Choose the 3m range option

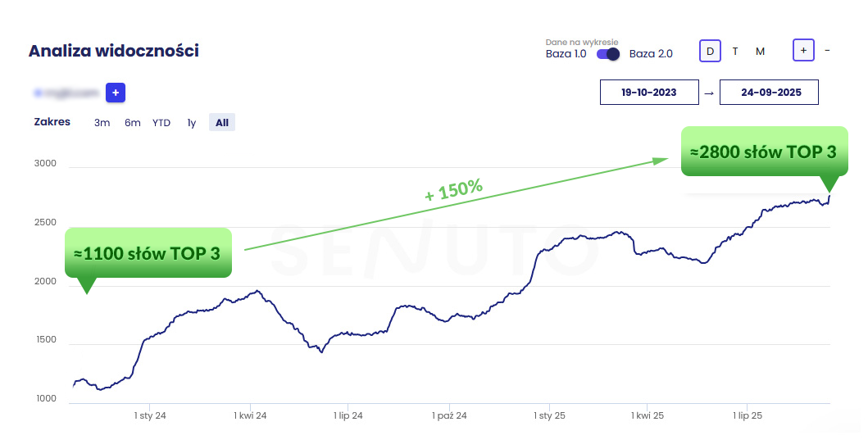click(x=102, y=123)
